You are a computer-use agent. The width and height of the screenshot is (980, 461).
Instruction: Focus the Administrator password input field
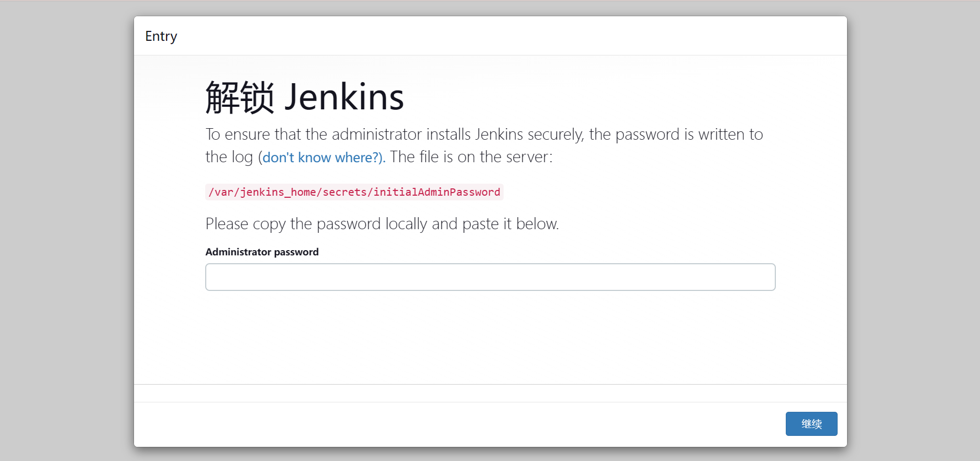[x=490, y=277]
